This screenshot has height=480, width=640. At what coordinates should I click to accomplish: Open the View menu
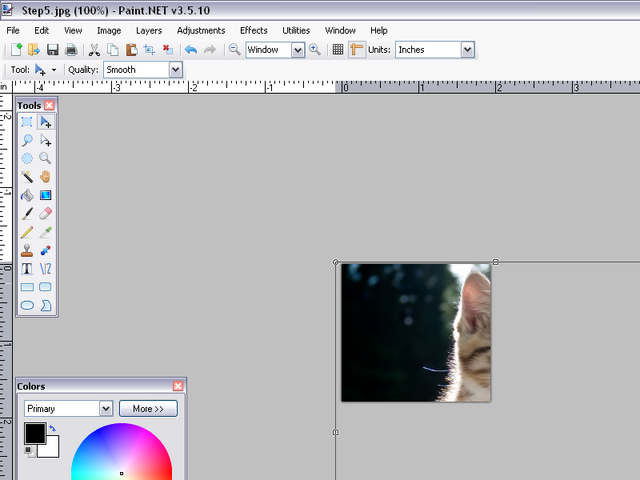tap(73, 31)
